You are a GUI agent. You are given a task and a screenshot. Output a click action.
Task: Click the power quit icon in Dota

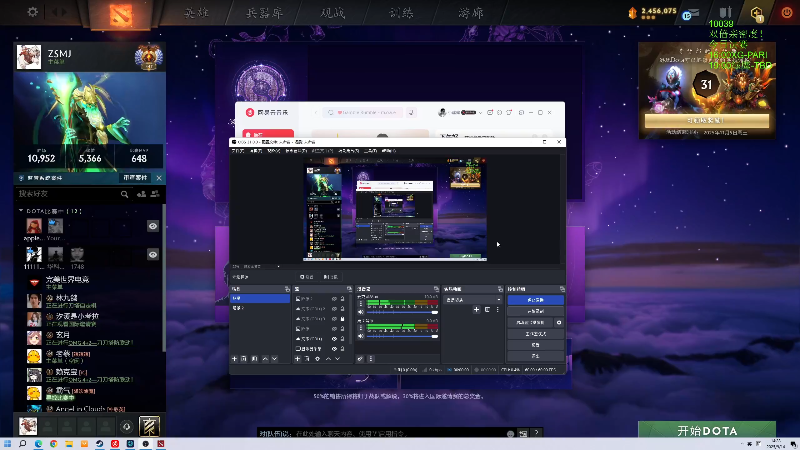point(787,12)
